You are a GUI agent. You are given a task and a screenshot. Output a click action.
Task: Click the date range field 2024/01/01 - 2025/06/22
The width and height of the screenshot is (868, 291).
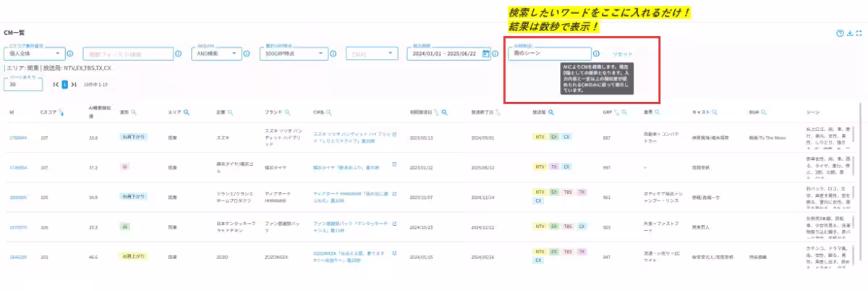pos(449,53)
